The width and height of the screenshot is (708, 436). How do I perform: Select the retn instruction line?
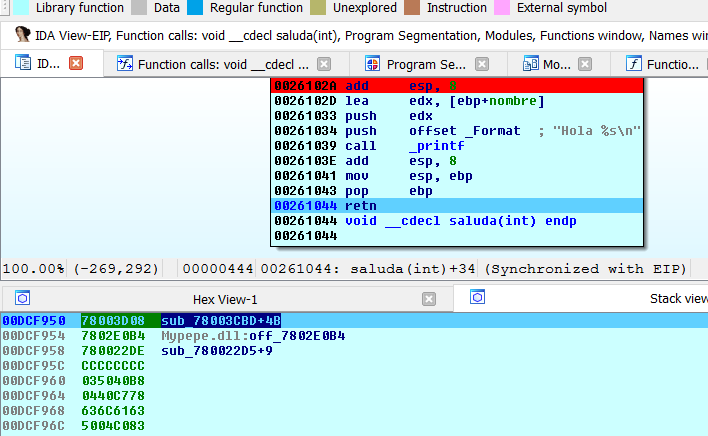(x=360, y=205)
